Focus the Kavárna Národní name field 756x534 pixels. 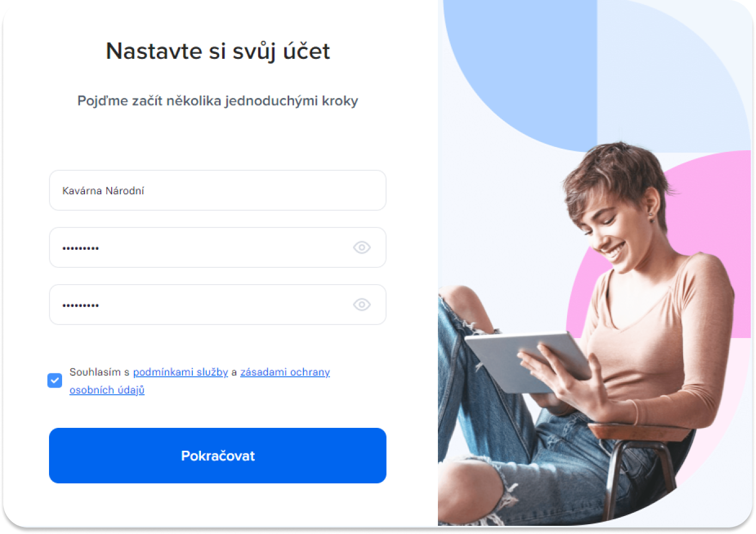217,191
